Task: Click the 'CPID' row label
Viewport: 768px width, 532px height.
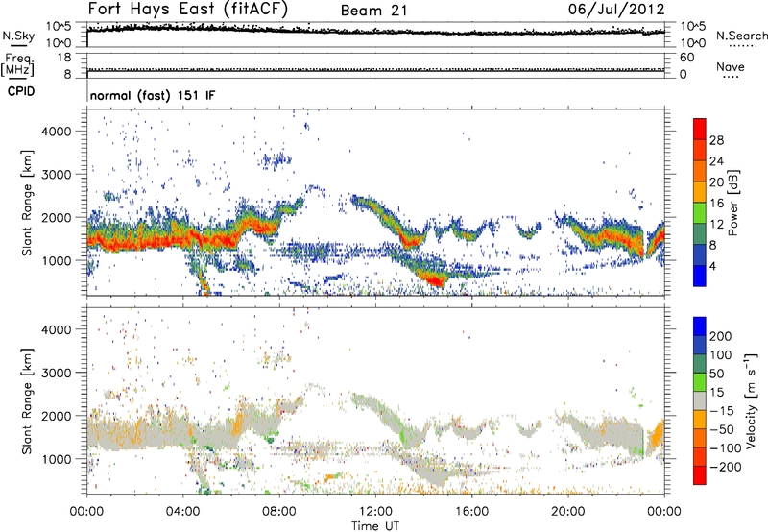Action: click(x=21, y=91)
